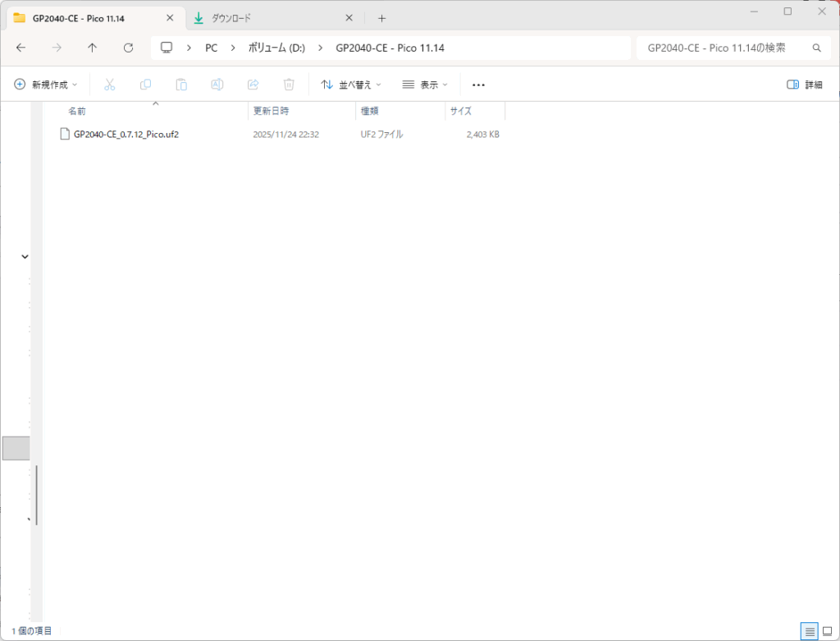840x641 pixels.
Task: Open the 表示 view options menu
Action: [x=425, y=85]
